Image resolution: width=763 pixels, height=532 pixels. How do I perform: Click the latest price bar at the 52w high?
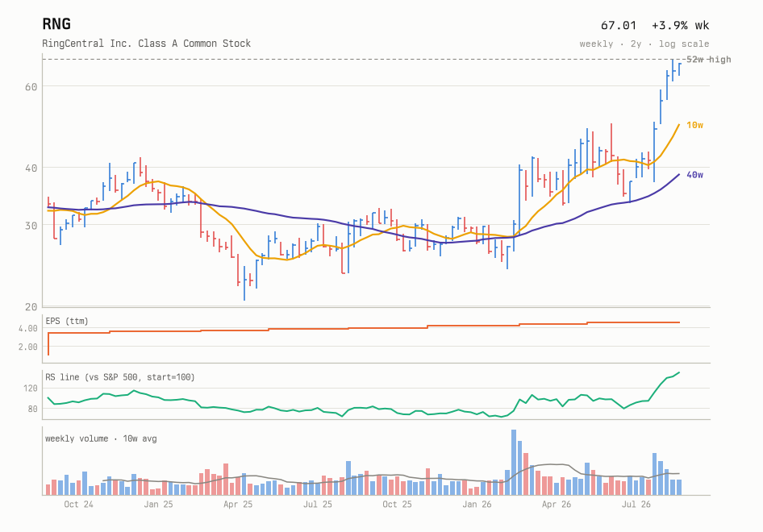[679, 69]
